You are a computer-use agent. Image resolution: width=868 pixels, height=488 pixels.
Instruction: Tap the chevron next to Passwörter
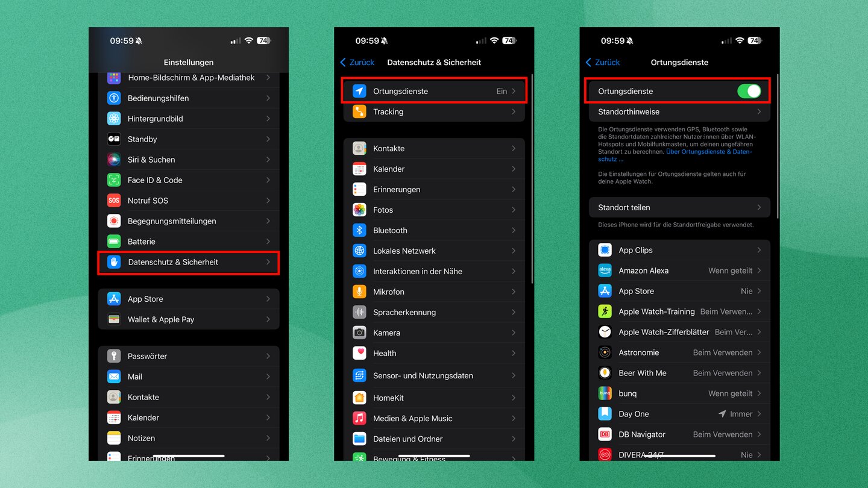click(268, 357)
